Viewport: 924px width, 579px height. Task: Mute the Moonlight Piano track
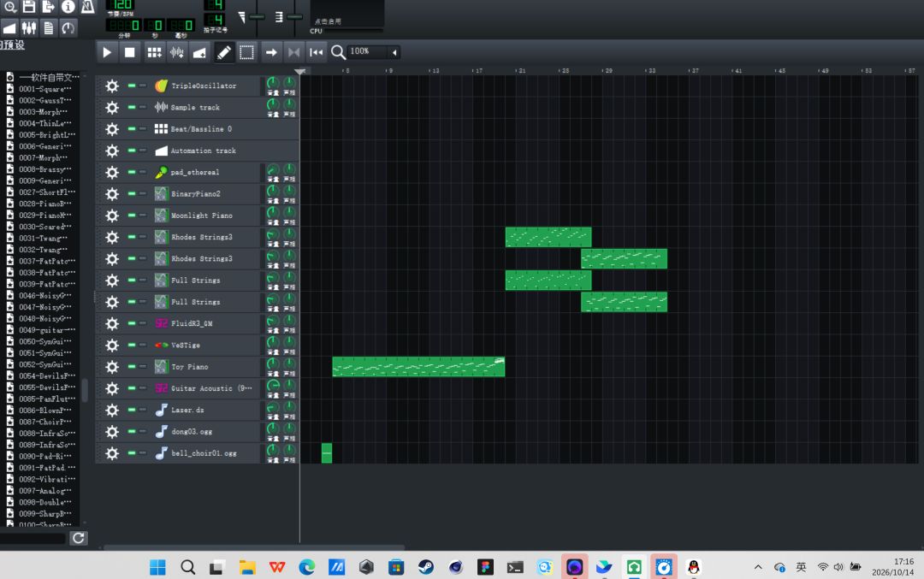pos(132,215)
